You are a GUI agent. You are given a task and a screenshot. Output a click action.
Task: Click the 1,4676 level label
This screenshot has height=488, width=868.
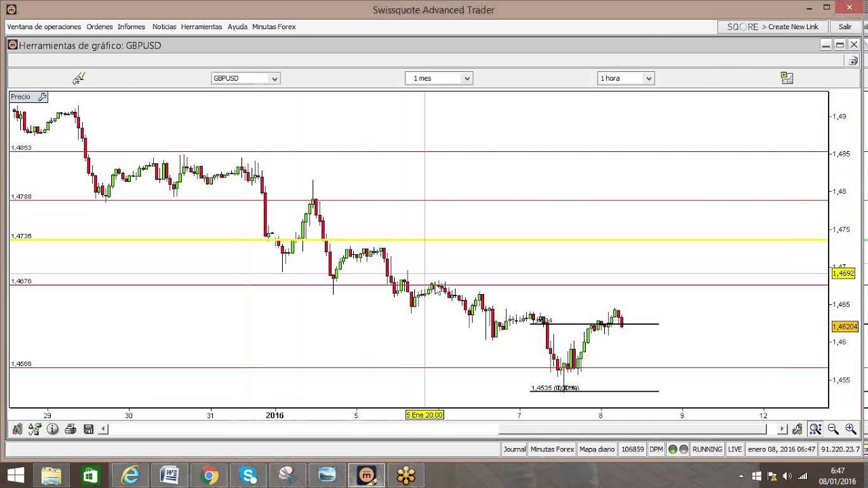tap(21, 281)
